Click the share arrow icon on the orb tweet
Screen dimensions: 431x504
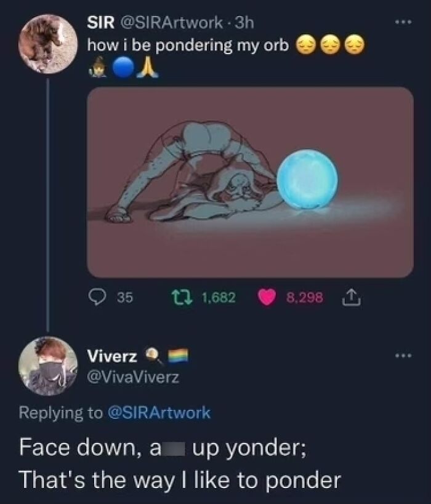350,297
